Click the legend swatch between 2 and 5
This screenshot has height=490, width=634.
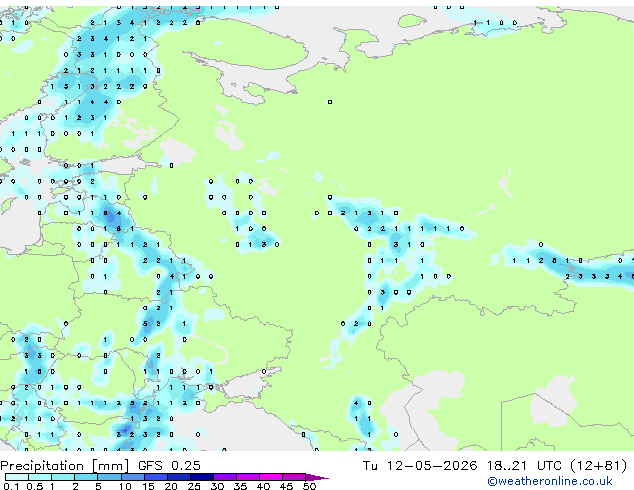pyautogui.click(x=86, y=477)
